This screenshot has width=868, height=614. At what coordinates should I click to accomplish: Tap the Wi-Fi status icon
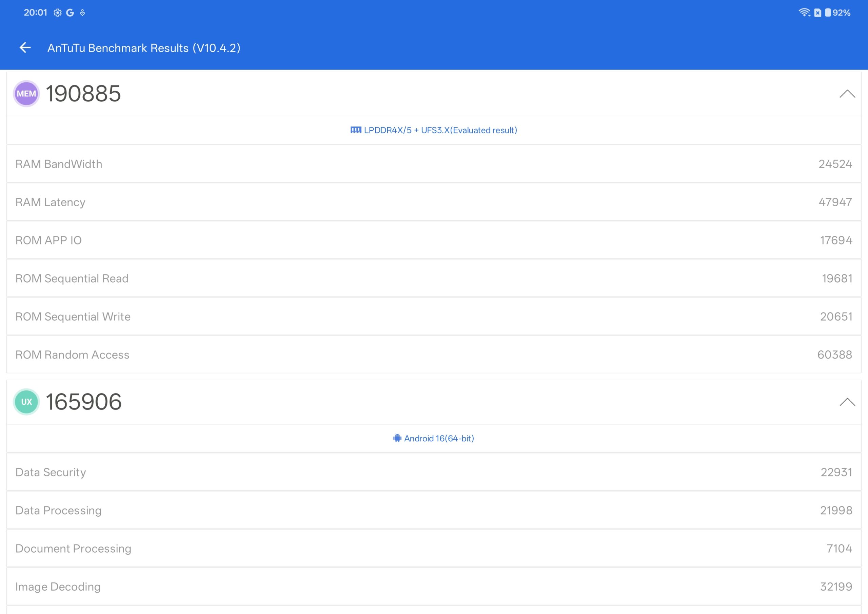pyautogui.click(x=804, y=13)
